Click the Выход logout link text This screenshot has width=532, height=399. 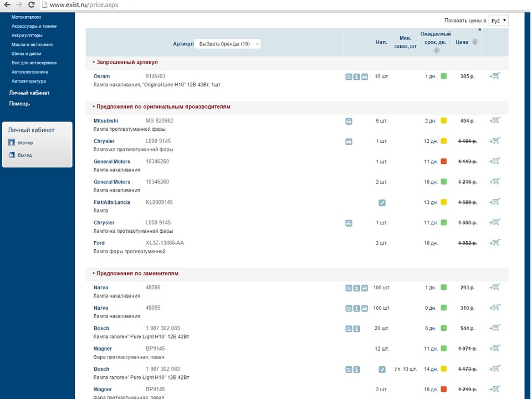click(25, 155)
